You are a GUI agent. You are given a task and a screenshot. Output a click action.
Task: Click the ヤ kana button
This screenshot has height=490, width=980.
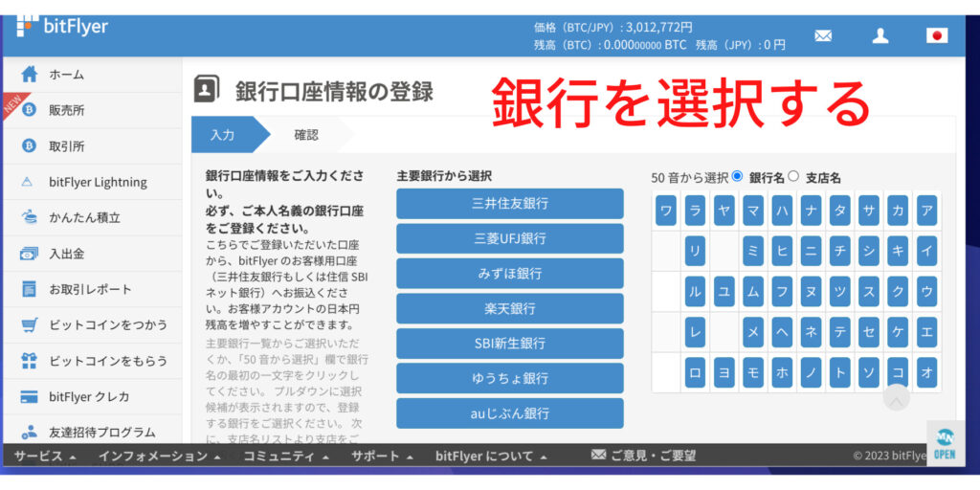[724, 211]
